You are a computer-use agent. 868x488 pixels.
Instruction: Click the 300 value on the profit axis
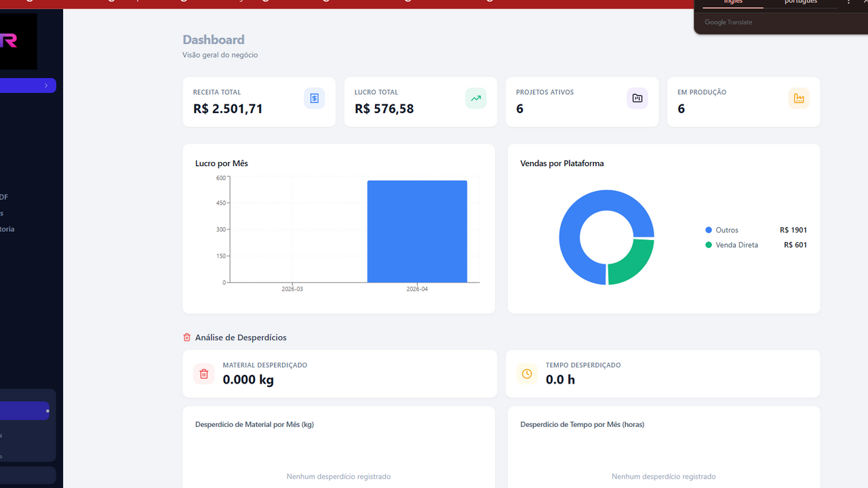(x=221, y=230)
